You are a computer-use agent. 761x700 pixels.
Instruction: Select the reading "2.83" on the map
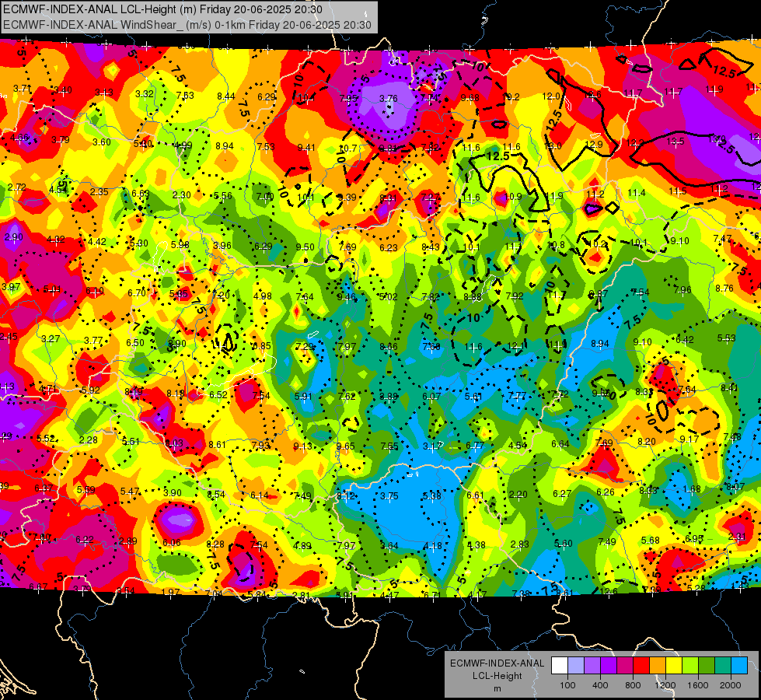(x=520, y=544)
